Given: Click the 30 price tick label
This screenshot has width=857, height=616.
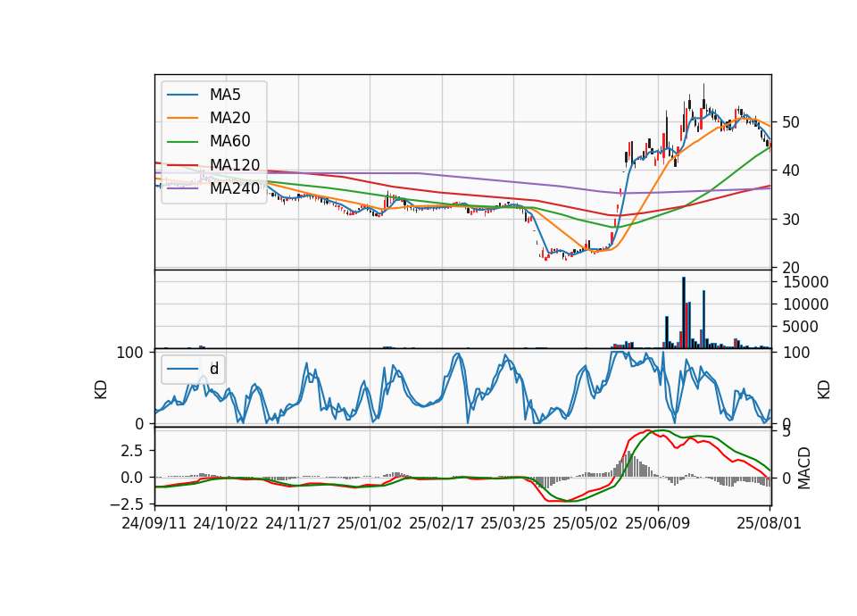Looking at the screenshot, I should pyautogui.click(x=790, y=220).
